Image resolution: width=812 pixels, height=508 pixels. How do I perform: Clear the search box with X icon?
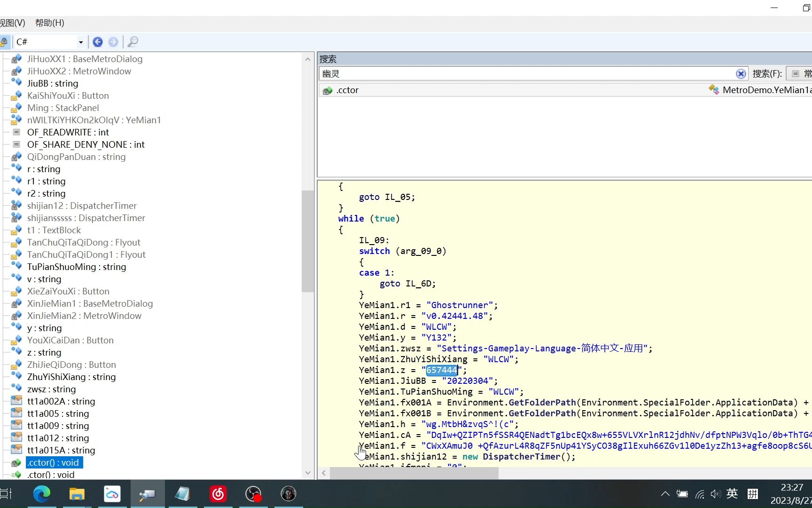click(x=741, y=74)
